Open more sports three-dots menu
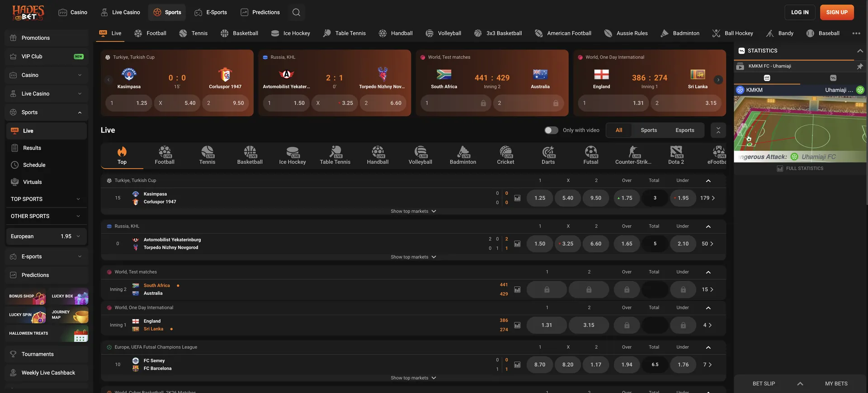The image size is (868, 393). [856, 33]
